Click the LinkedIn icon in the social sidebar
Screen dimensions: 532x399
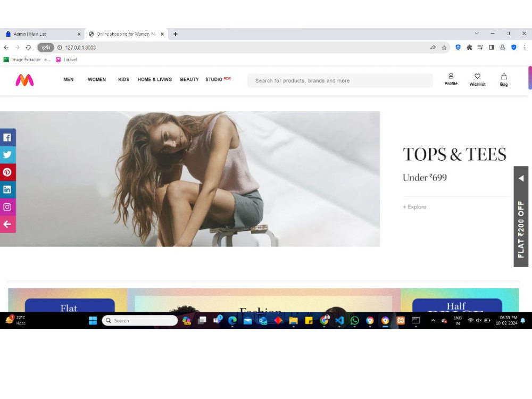coord(7,189)
